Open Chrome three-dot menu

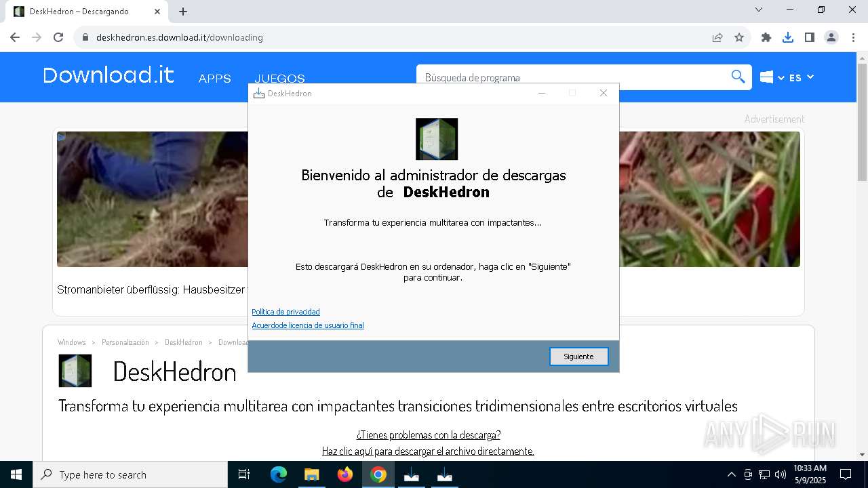[x=852, y=37]
